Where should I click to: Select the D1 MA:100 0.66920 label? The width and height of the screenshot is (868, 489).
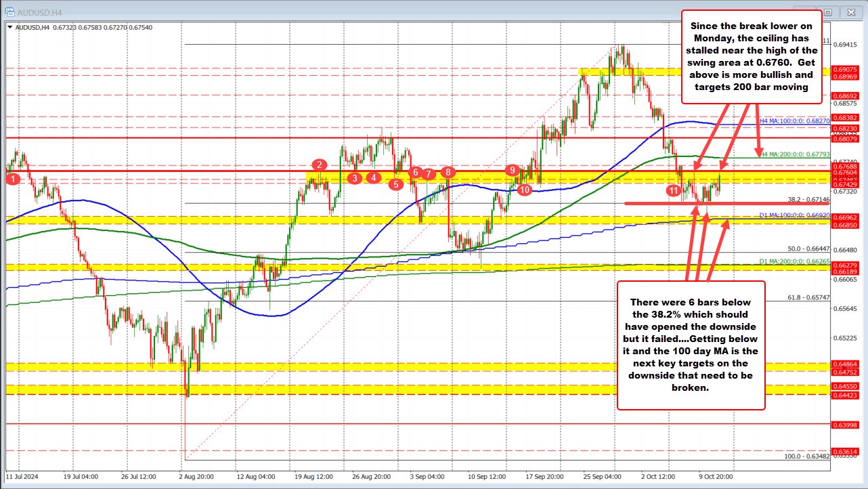pyautogui.click(x=794, y=215)
